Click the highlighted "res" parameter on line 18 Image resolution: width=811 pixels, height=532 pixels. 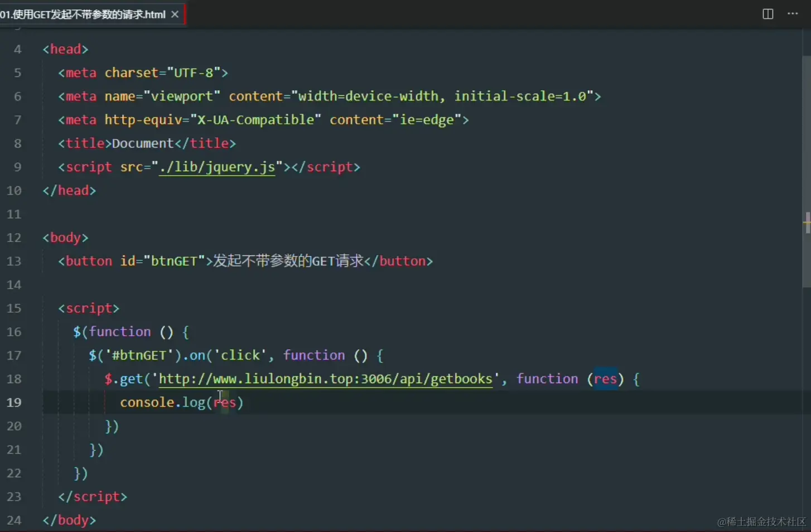coord(606,379)
